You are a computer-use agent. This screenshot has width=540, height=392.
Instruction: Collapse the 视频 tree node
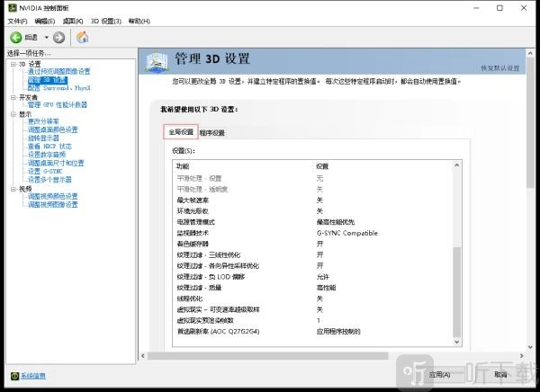[13, 189]
